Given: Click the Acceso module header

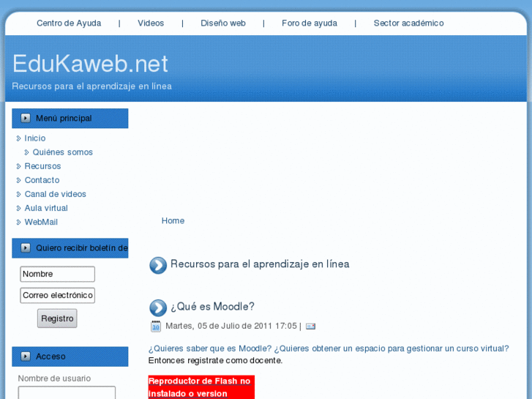Looking at the screenshot, I should coord(70,357).
